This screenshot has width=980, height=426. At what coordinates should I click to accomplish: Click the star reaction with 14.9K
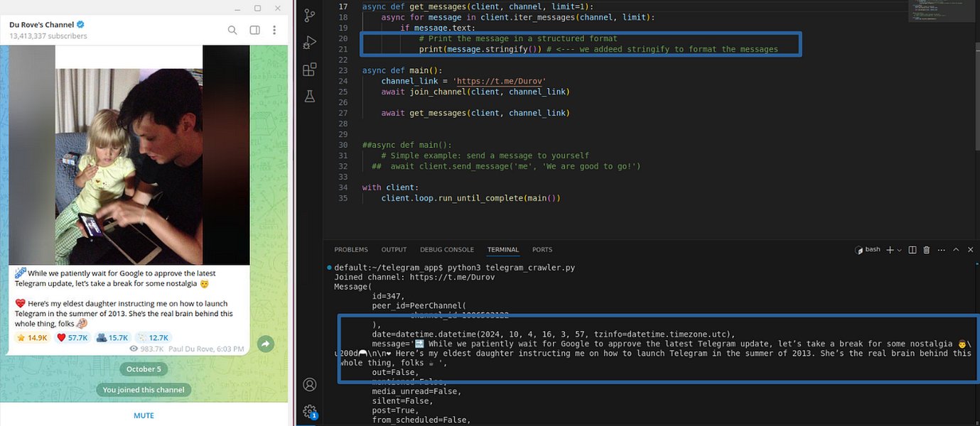32,338
